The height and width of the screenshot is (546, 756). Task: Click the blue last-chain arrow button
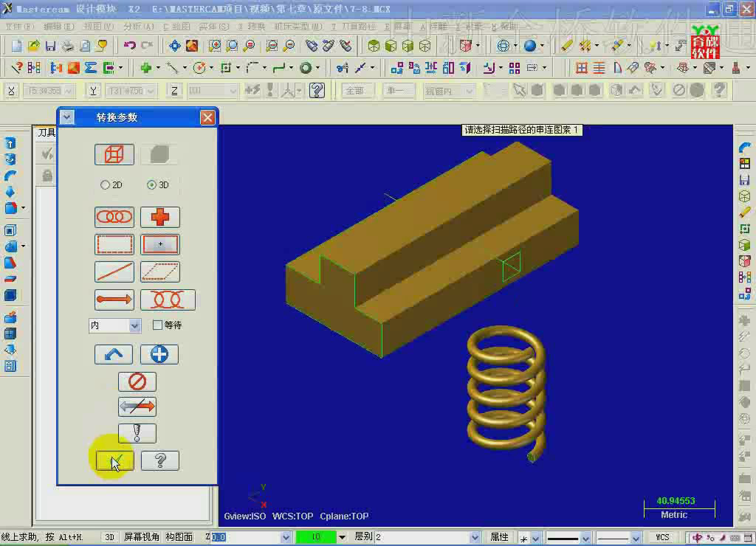click(114, 354)
